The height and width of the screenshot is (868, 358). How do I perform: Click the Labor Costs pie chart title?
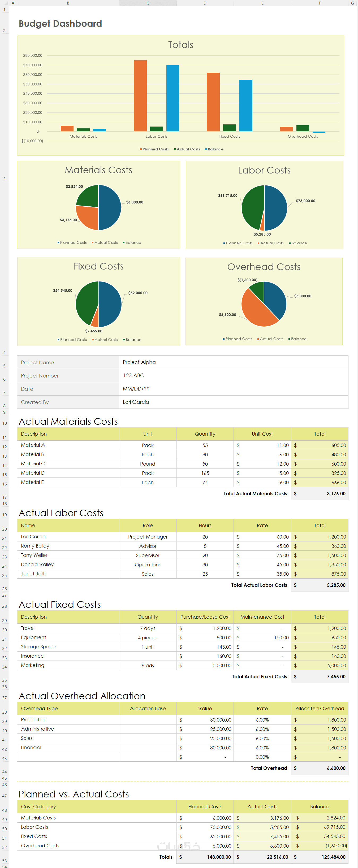(x=264, y=171)
